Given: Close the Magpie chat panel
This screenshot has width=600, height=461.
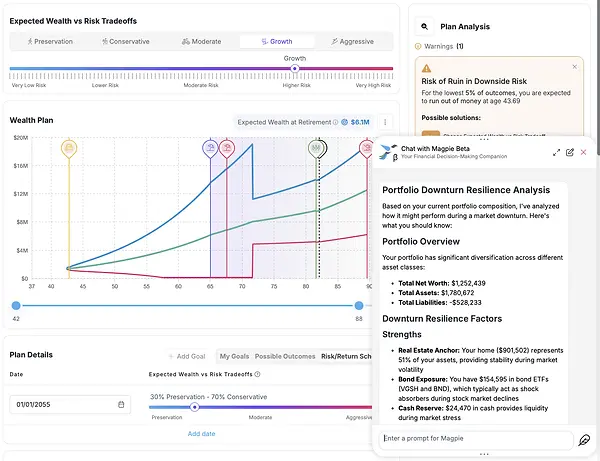Looking at the screenshot, I should (x=584, y=152).
